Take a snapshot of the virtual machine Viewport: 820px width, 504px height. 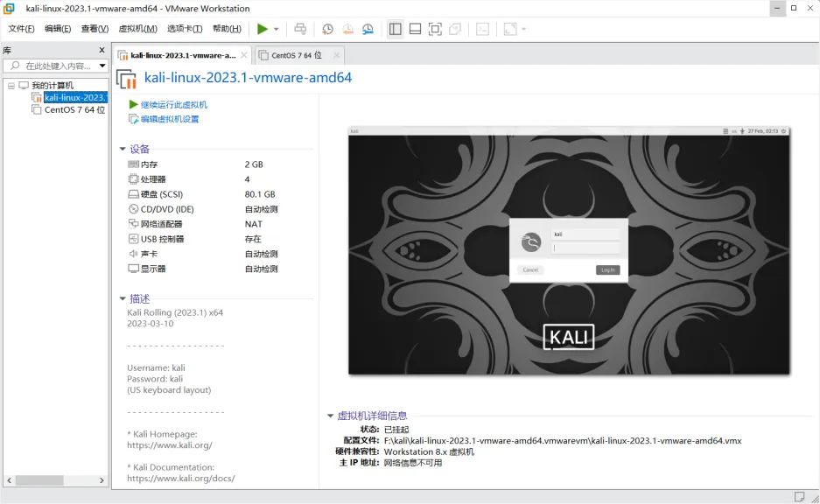(x=327, y=29)
